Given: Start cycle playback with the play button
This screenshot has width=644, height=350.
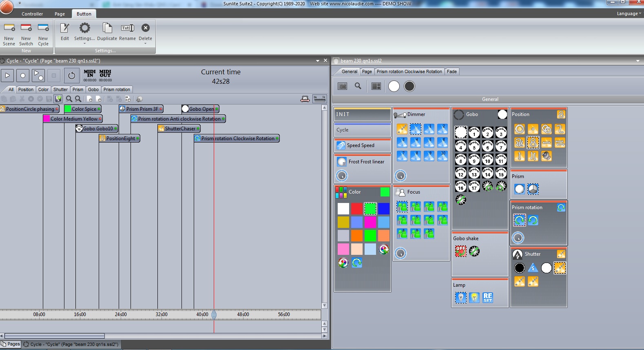Looking at the screenshot, I should 7,76.
